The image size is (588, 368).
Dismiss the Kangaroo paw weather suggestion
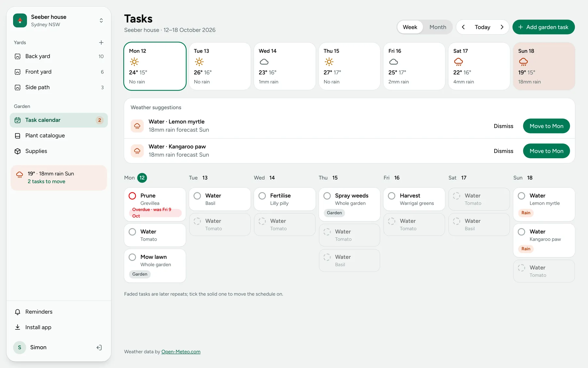503,151
